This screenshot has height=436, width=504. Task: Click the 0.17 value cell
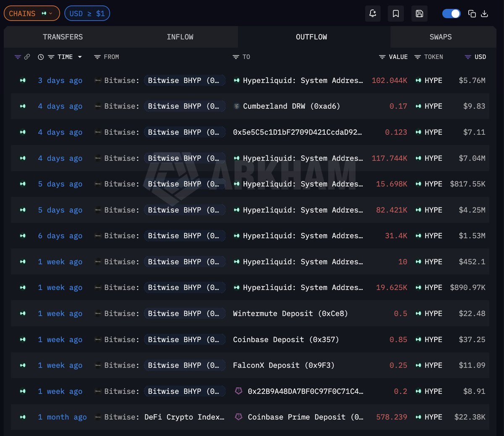(398, 106)
